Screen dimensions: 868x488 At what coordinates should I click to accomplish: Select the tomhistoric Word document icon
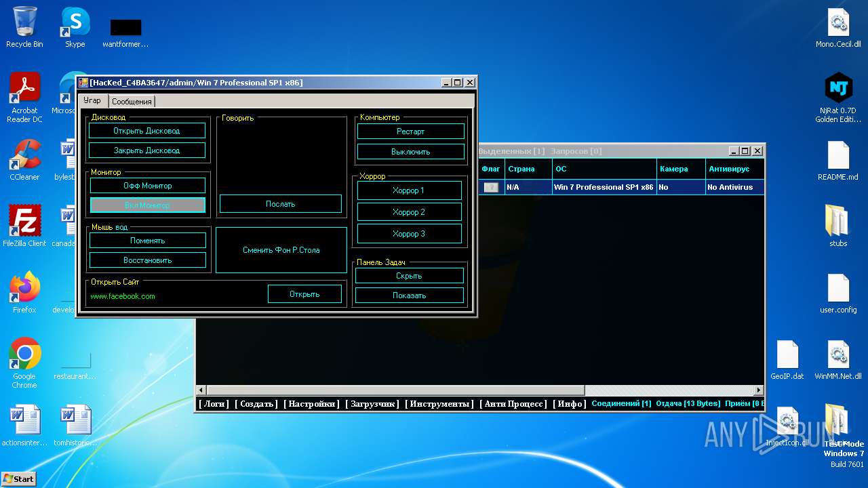(x=75, y=426)
